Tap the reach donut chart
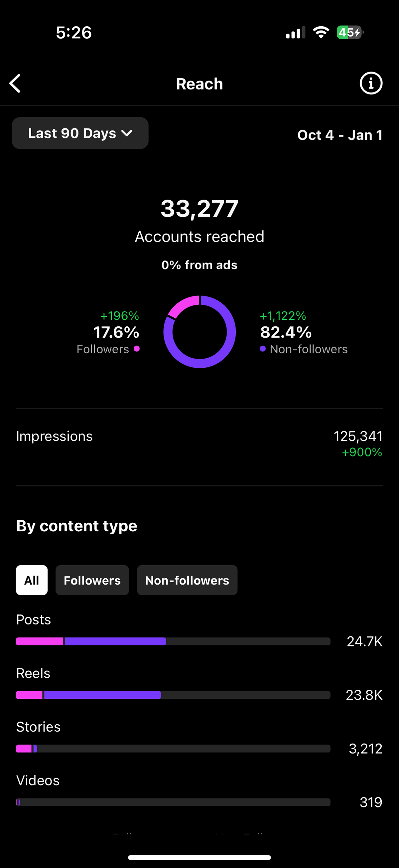Viewport: 399px width, 868px height. (x=199, y=332)
